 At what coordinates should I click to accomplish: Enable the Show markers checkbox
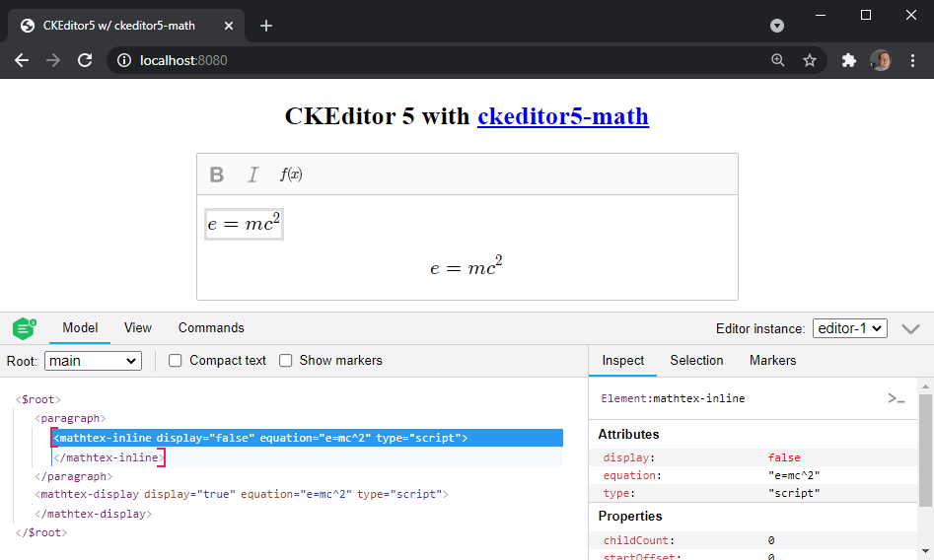[286, 361]
